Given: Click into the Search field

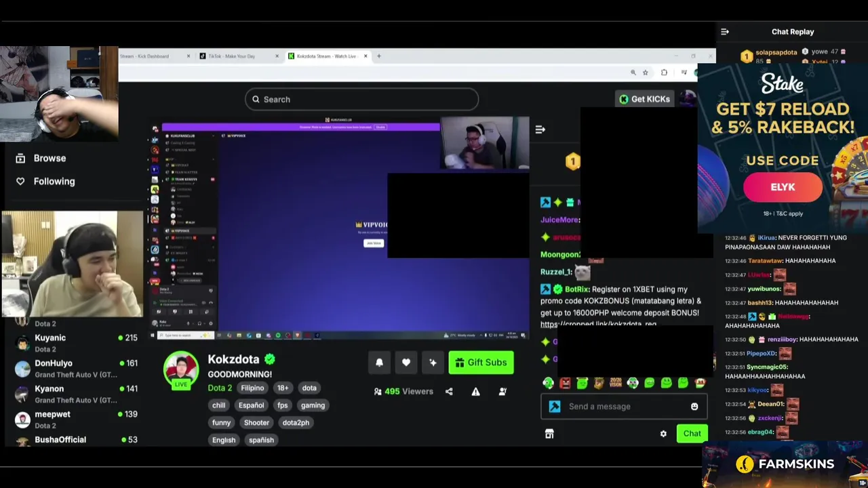Looking at the screenshot, I should (361, 100).
